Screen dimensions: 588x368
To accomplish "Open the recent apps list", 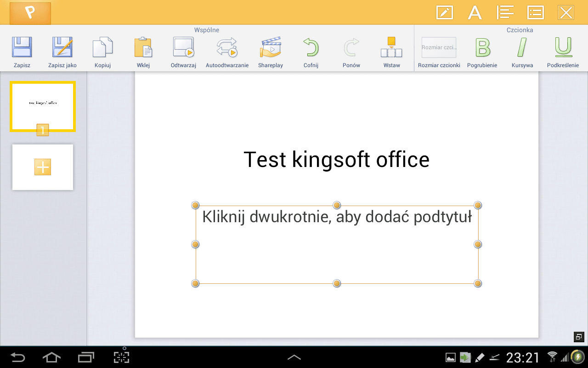I will [86, 357].
